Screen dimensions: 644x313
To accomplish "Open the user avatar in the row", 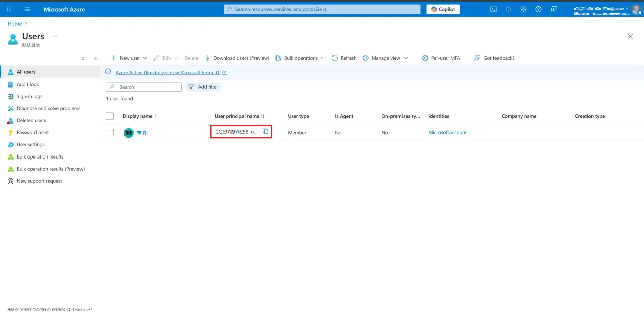I will click(x=129, y=133).
